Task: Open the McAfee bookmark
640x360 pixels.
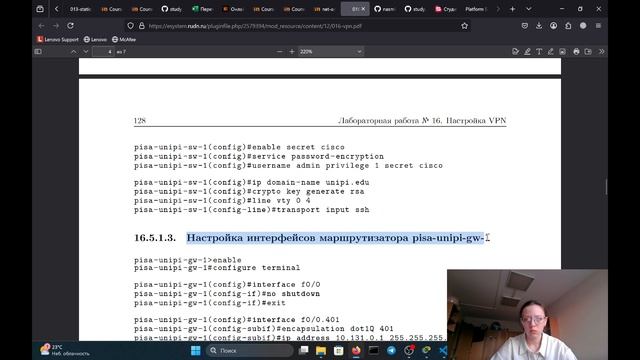Action: click(x=124, y=40)
